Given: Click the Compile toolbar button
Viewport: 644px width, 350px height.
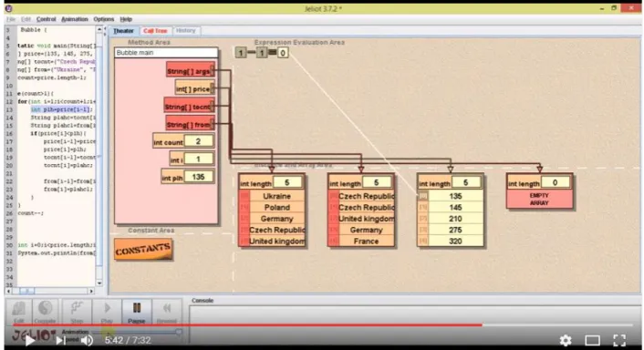Looking at the screenshot, I should tap(45, 312).
